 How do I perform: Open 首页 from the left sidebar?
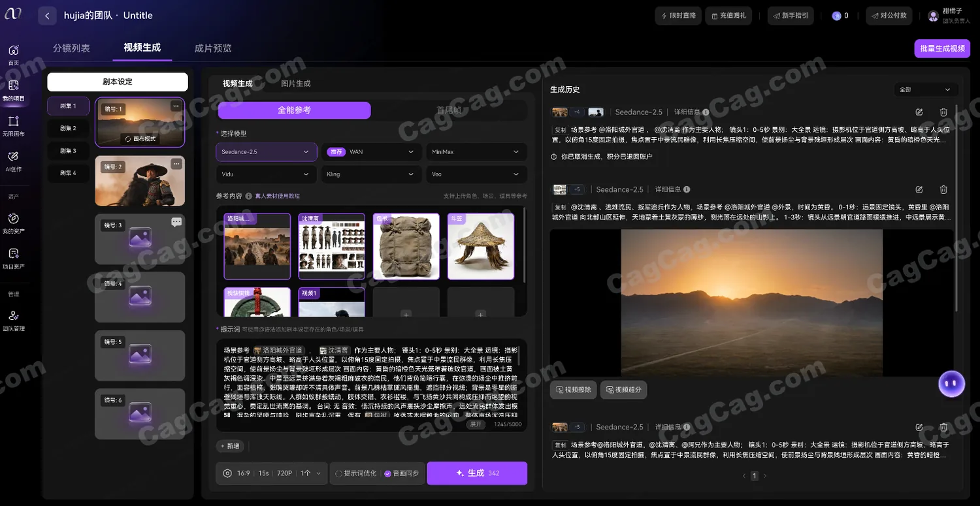coord(13,54)
